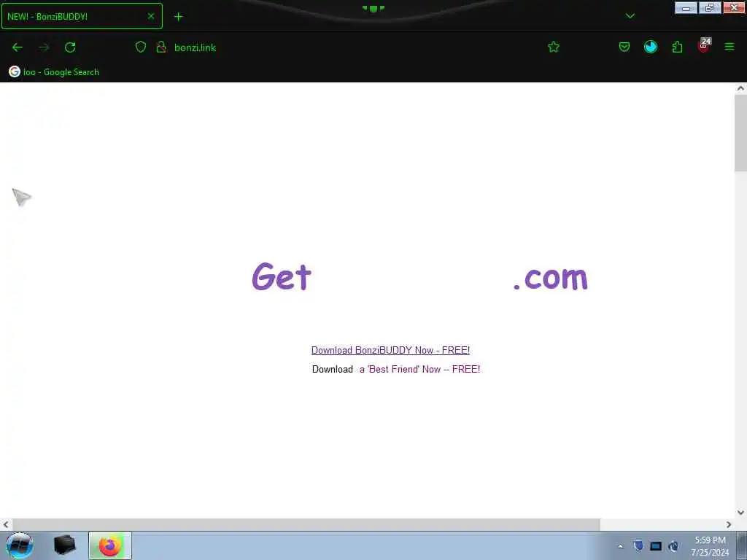Open a new tab with plus button

(178, 17)
